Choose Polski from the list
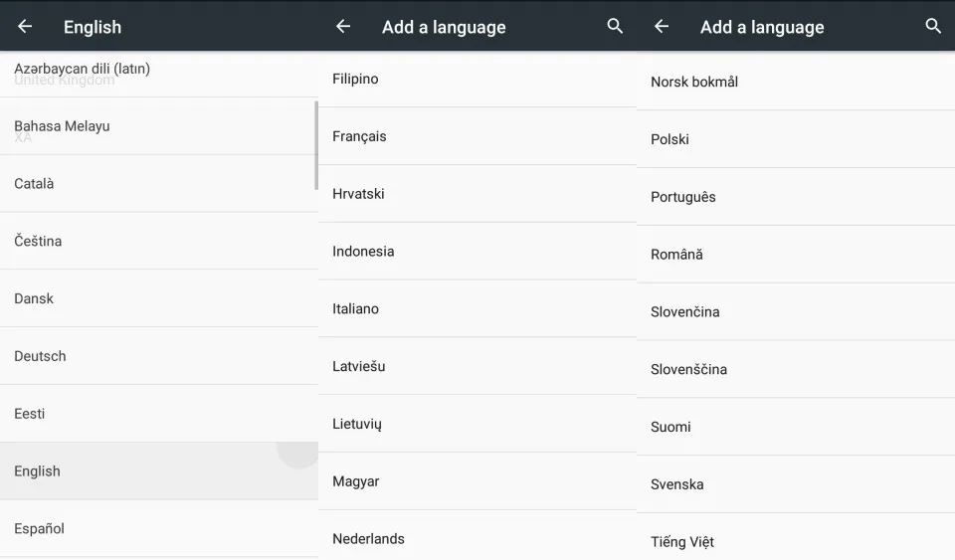 796,139
